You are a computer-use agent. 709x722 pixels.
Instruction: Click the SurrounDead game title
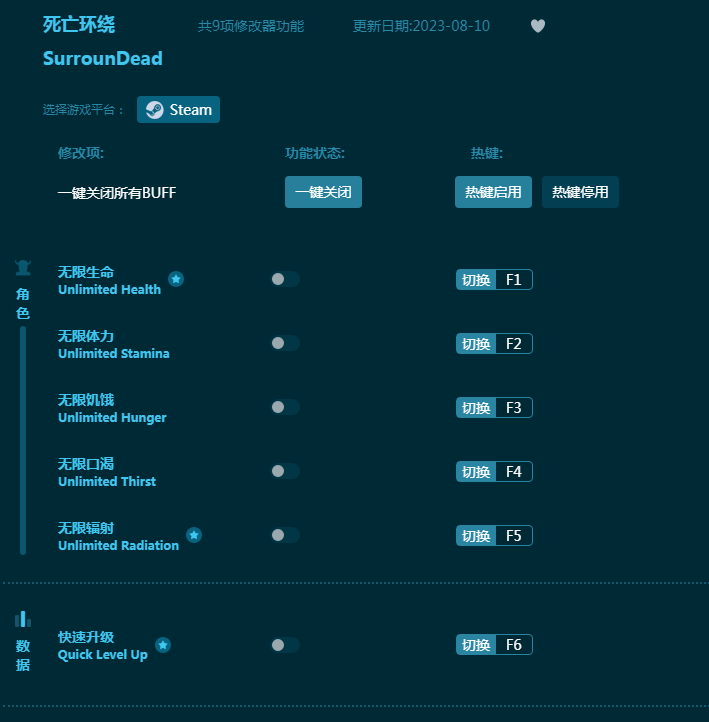click(x=103, y=58)
